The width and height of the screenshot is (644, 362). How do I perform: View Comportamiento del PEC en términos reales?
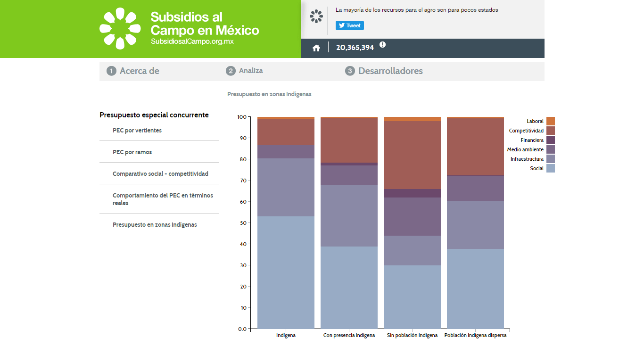click(163, 199)
